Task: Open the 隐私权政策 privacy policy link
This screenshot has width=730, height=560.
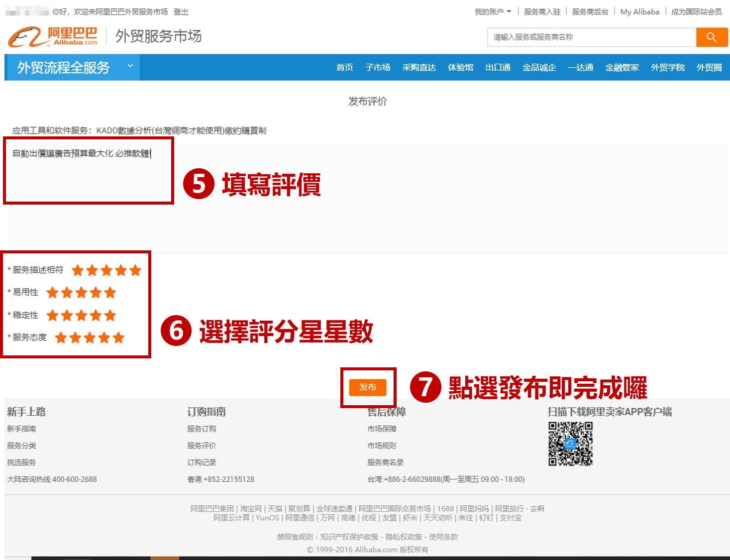Action: (x=405, y=537)
